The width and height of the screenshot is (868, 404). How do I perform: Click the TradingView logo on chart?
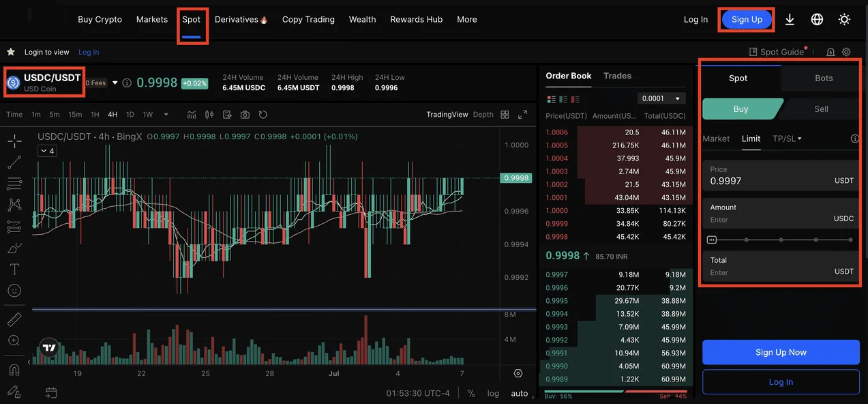[49, 348]
